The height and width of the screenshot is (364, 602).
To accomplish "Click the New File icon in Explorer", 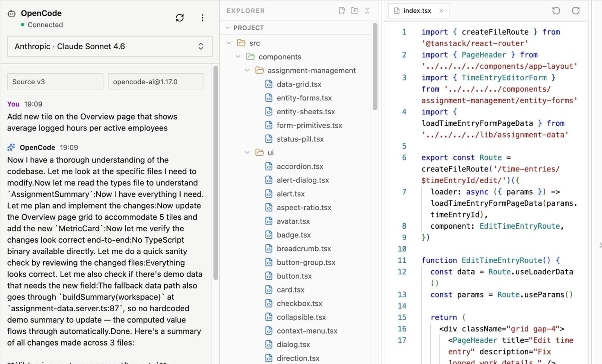I will coord(342,11).
